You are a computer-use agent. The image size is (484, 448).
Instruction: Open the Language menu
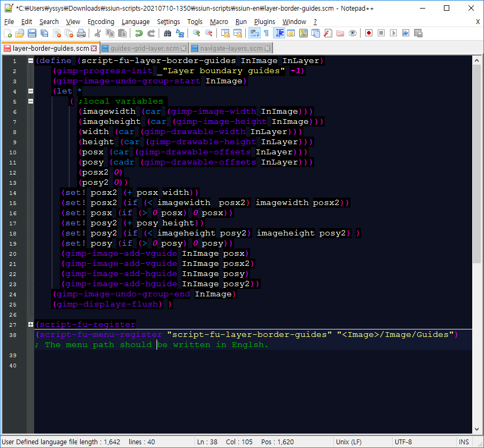(136, 21)
